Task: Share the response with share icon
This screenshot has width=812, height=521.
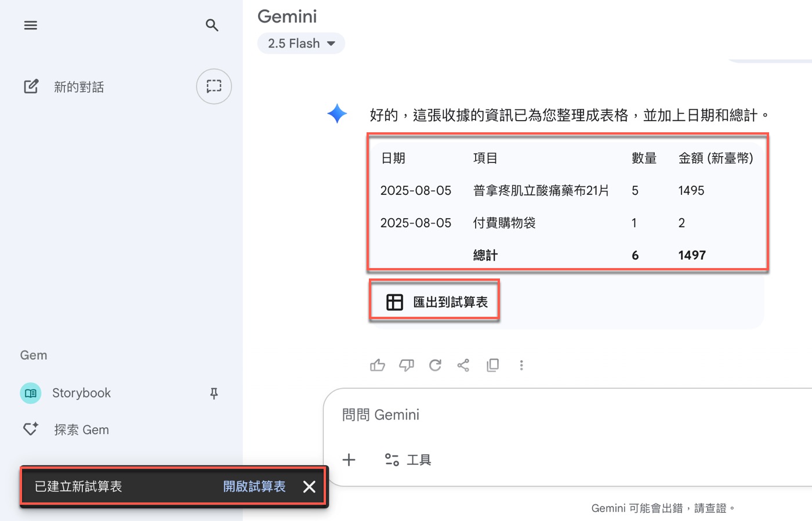Action: pyautogui.click(x=463, y=365)
